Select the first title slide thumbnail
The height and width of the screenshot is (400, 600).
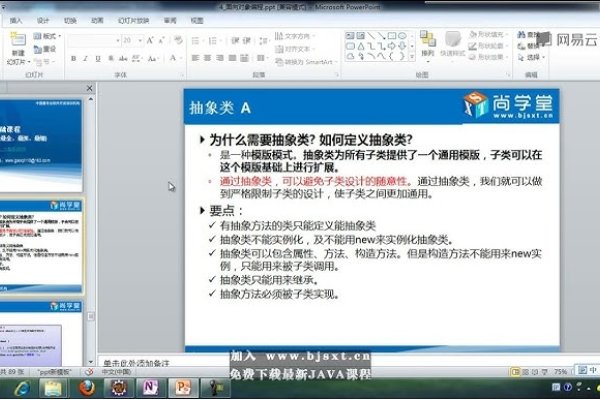[x=41, y=146]
